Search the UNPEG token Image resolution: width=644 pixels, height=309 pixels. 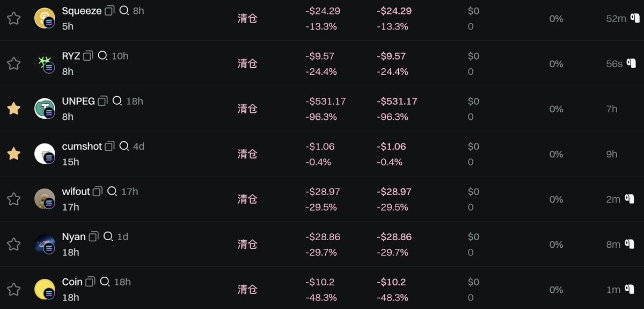point(117,100)
